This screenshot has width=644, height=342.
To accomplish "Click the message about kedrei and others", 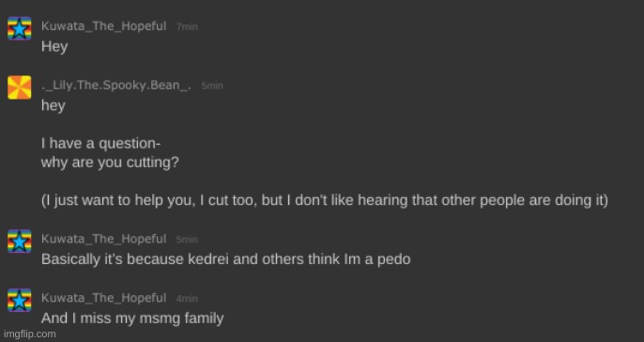I will [x=226, y=259].
